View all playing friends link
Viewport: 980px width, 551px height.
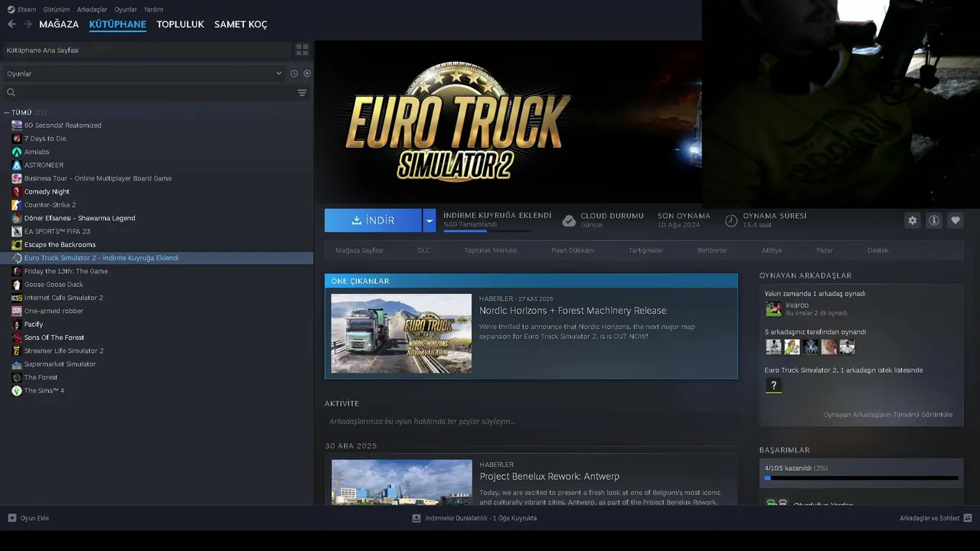pyautogui.click(x=887, y=415)
